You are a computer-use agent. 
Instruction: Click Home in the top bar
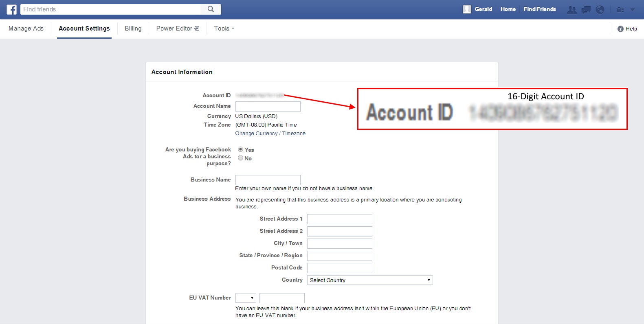click(508, 9)
